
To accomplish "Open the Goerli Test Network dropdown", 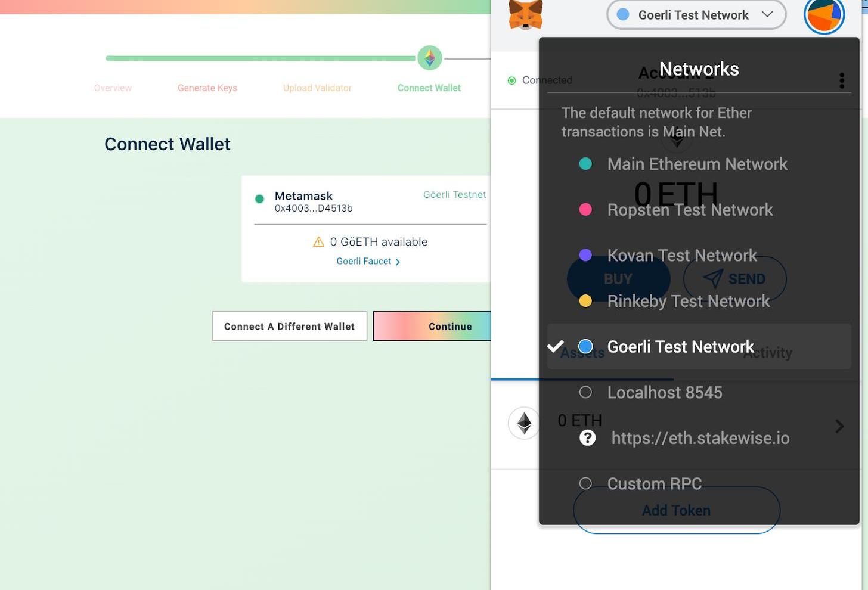I will [x=696, y=15].
